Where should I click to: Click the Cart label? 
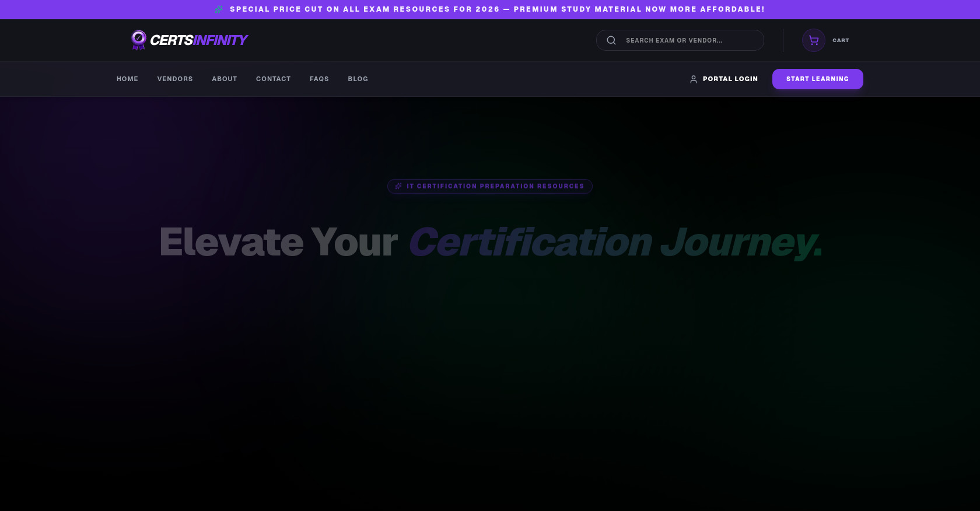(841, 40)
